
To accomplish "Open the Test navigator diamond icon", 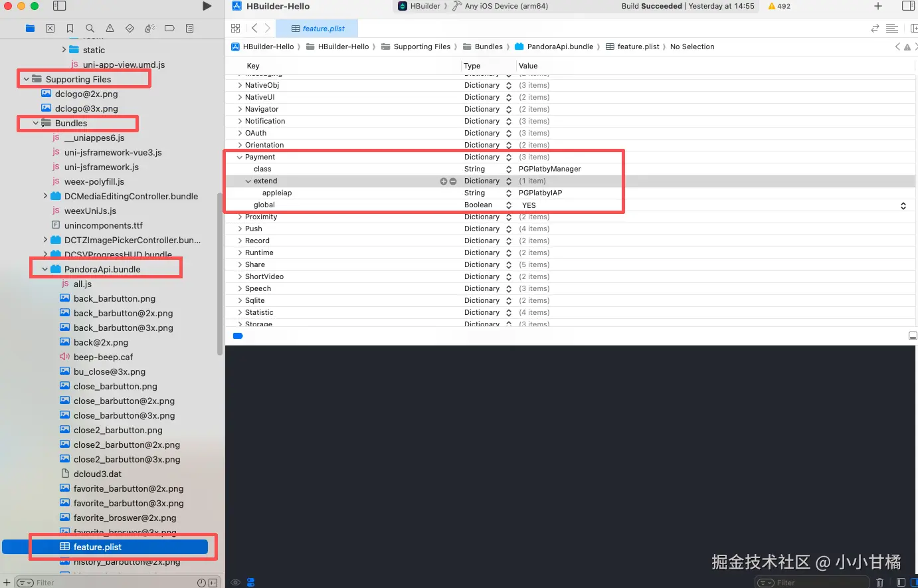I will click(x=130, y=29).
